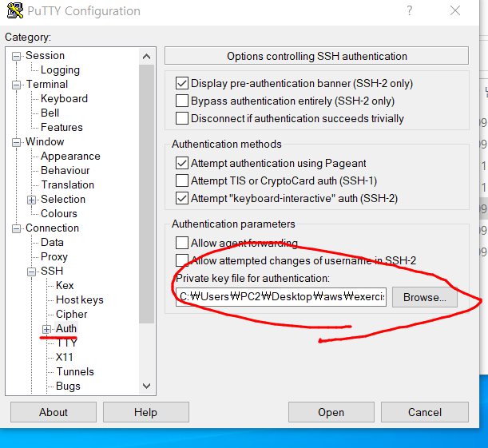Cancel the PuTTY configuration dialog
This screenshot has height=448, width=488.
tap(425, 412)
